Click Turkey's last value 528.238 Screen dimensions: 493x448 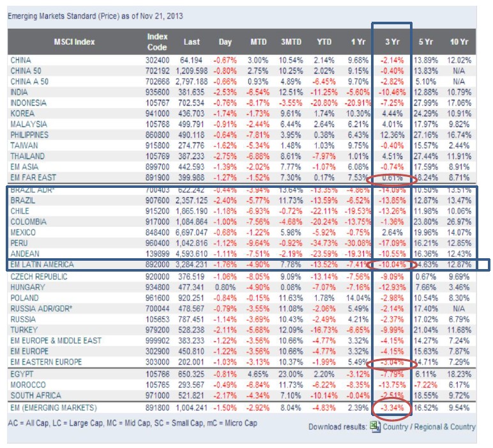click(x=191, y=330)
